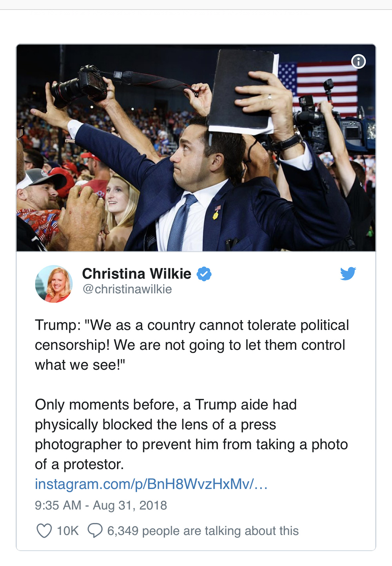Image resolution: width=392 pixels, height=566 pixels.
Task: Open the photo of aide blocking camera
Action: tap(196, 148)
